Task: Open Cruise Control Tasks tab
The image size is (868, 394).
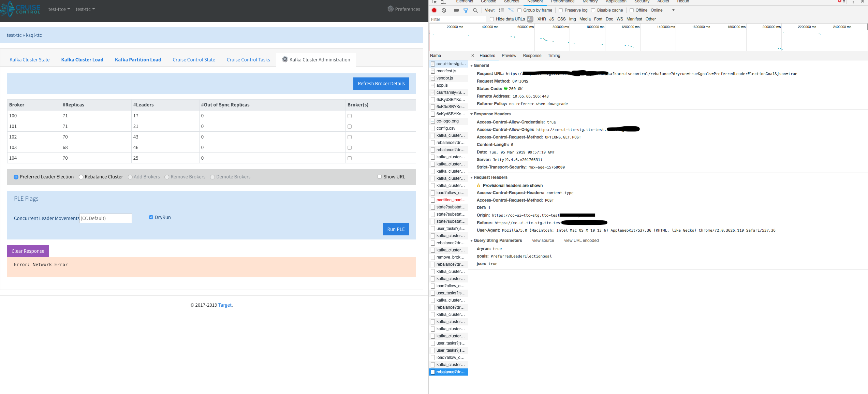Action: pos(248,60)
